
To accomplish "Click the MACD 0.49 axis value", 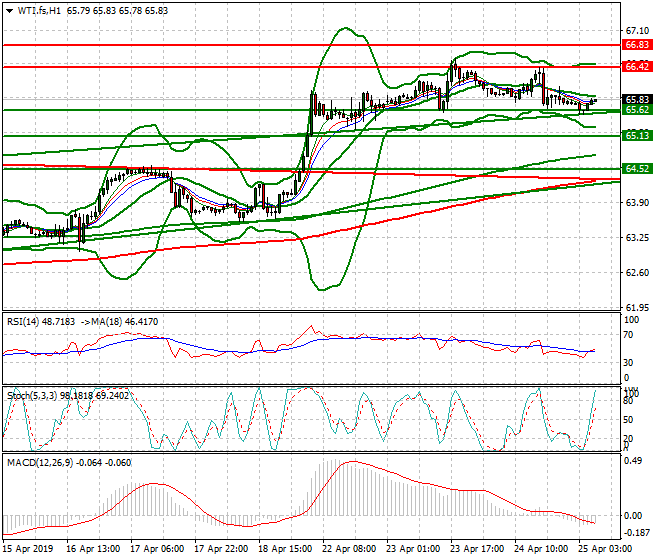I will tap(633, 461).
